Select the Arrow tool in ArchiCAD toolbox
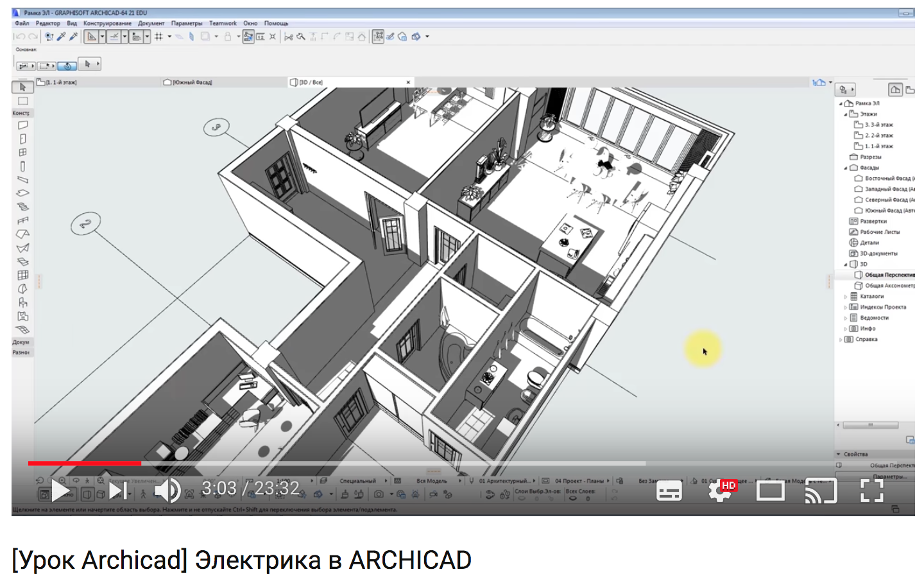Screen dimensions: 924x574 (x=22, y=87)
